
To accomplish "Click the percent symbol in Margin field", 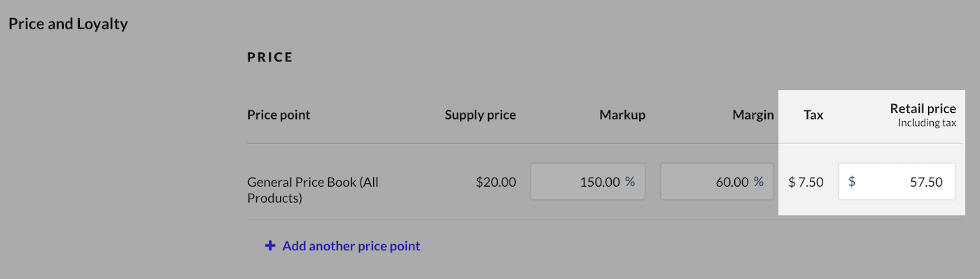I will pyautogui.click(x=759, y=182).
